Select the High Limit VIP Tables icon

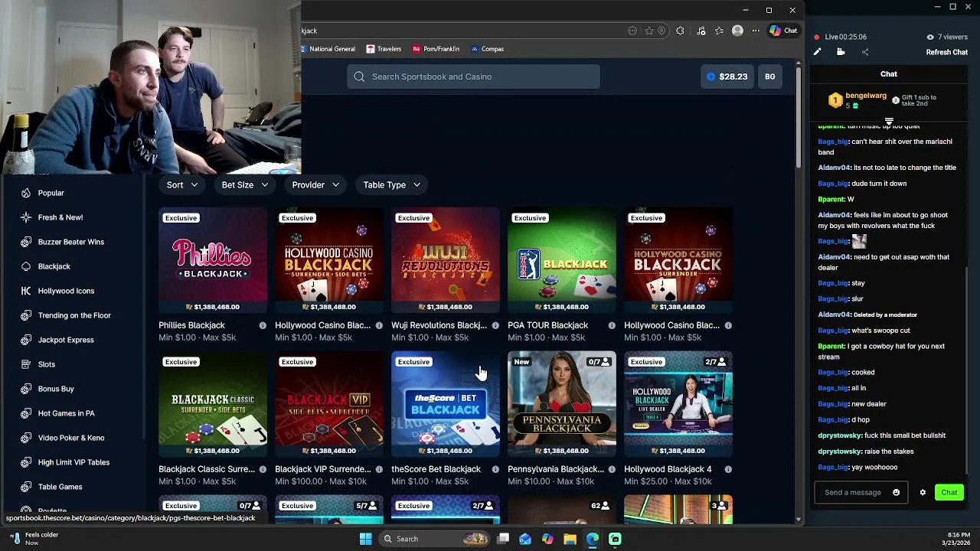(26, 462)
